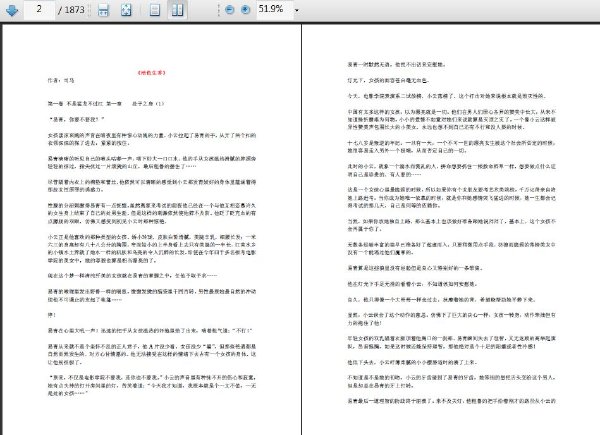Go to next page with blue down arrow
600x435 pixels.
pyautogui.click(x=12, y=10)
